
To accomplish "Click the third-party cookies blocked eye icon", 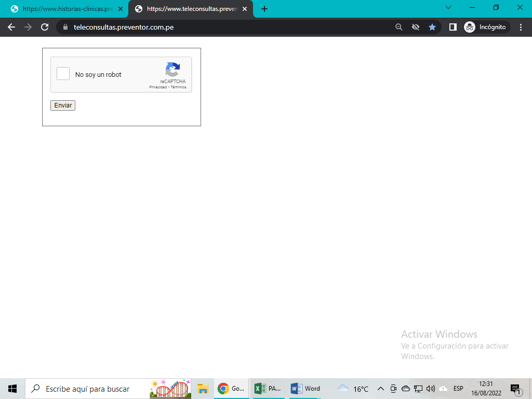I will click(415, 27).
